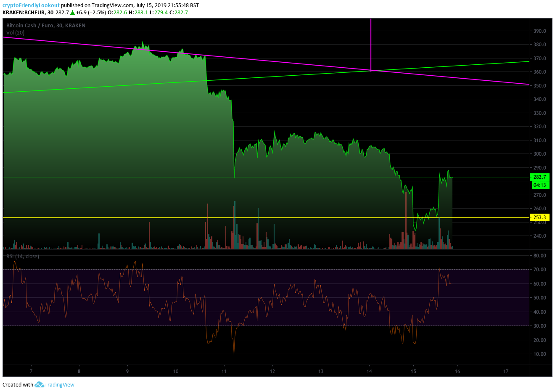This screenshot has width=555, height=392.
Task: Click the H:283.1 high value
Action: pyautogui.click(x=138, y=13)
